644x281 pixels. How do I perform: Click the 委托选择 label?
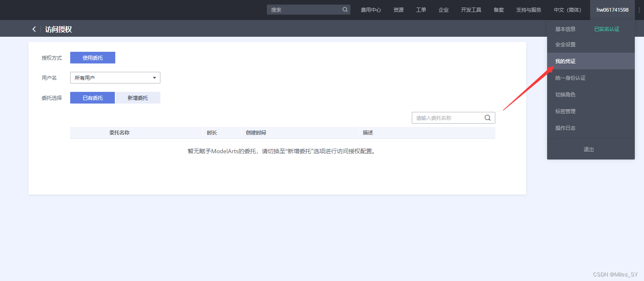(52, 98)
